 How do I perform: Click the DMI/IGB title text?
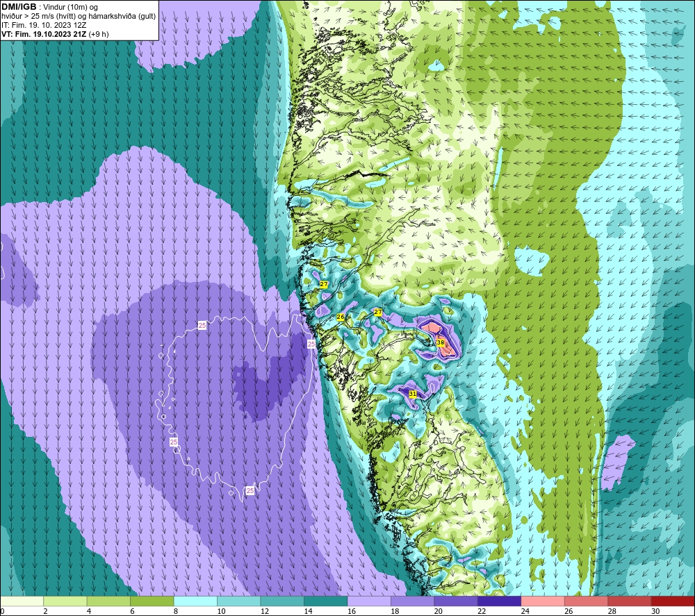coord(19,7)
